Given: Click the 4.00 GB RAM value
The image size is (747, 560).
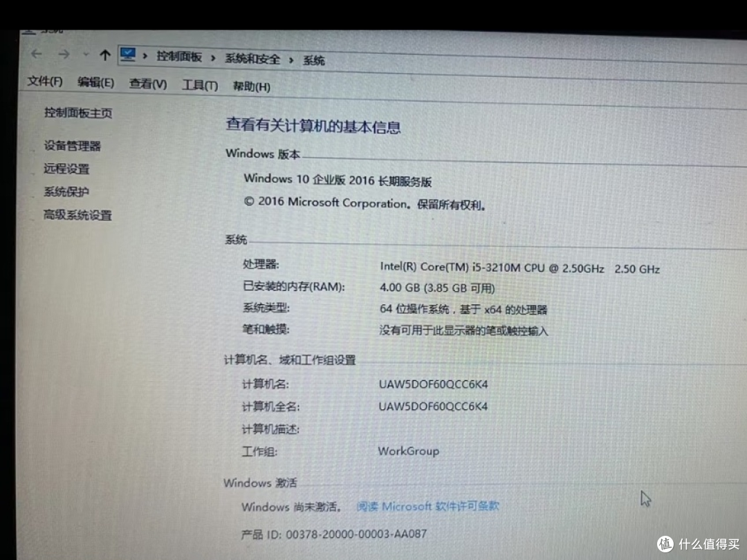Looking at the screenshot, I should [437, 288].
